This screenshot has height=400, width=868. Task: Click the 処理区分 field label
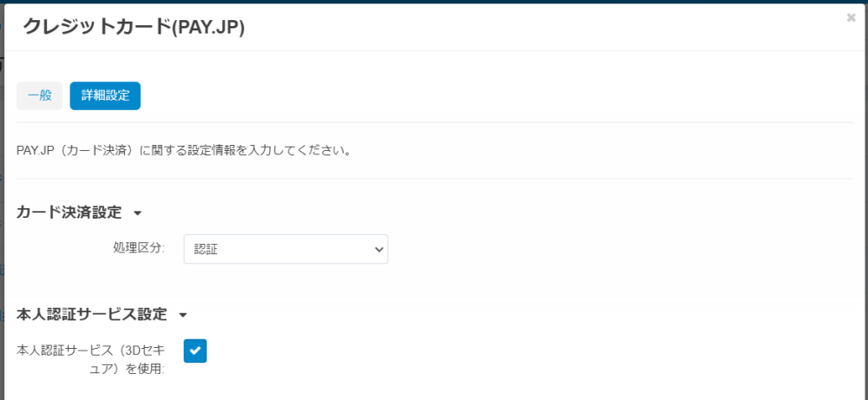coord(138,249)
